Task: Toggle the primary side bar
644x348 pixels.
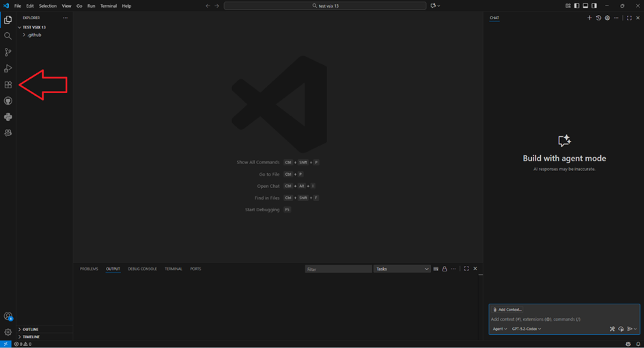Action: tap(576, 5)
